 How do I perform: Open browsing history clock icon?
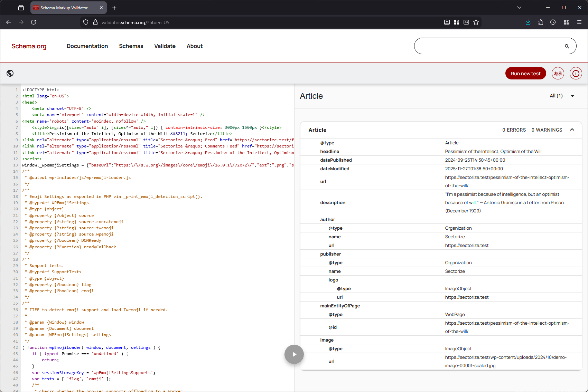[x=553, y=22]
